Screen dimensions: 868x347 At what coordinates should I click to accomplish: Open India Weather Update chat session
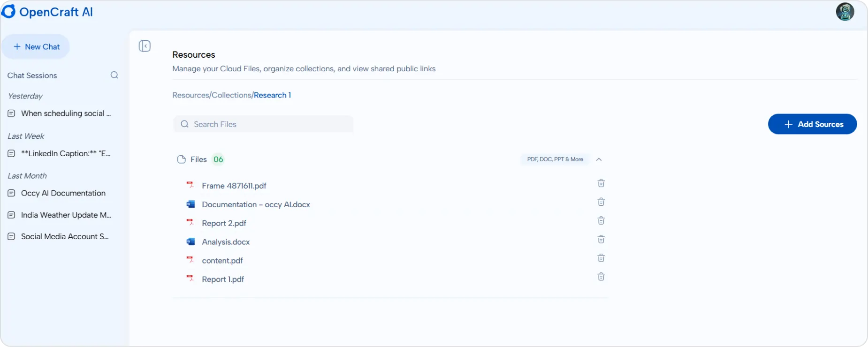click(66, 215)
